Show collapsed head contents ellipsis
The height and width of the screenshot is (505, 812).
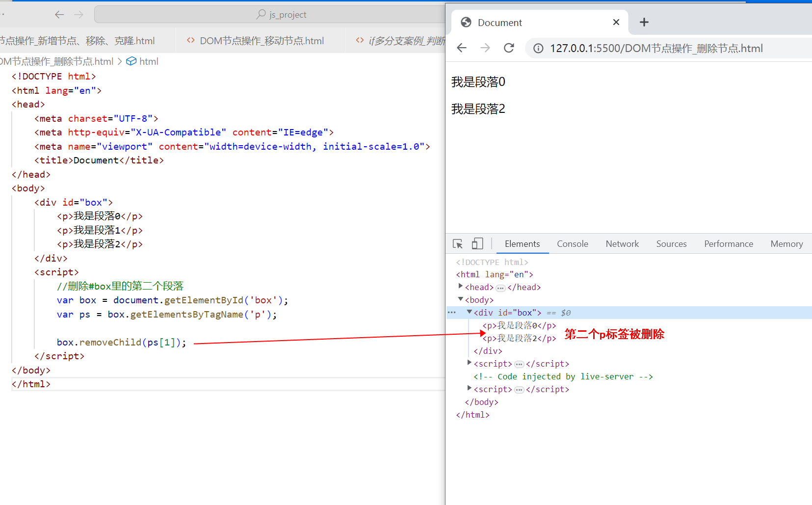tap(500, 288)
